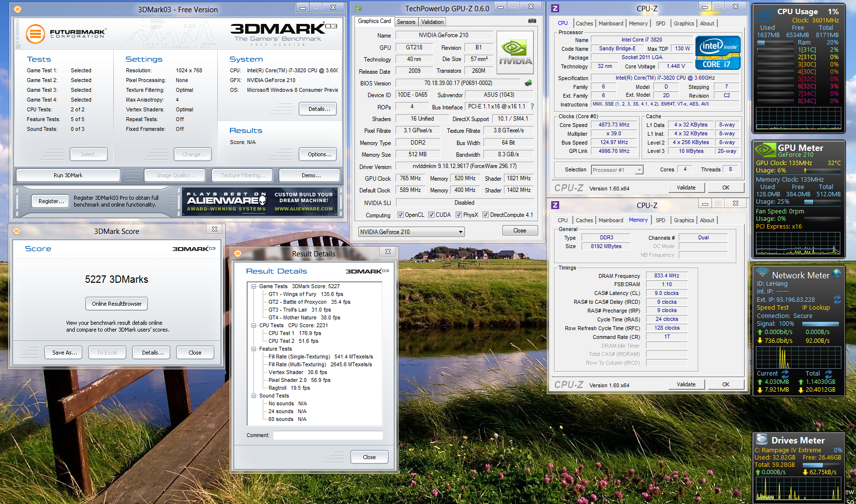The image size is (856, 504).
Task: Click the Online ResultBrowser button
Action: [117, 304]
